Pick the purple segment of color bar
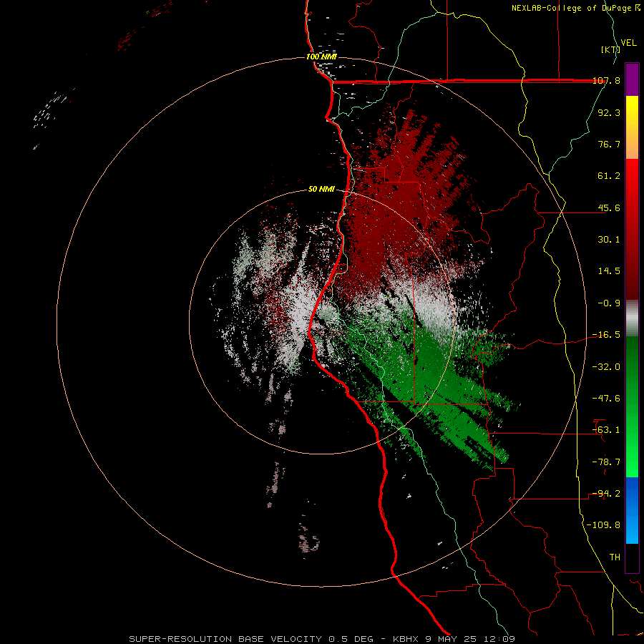 coord(632,79)
